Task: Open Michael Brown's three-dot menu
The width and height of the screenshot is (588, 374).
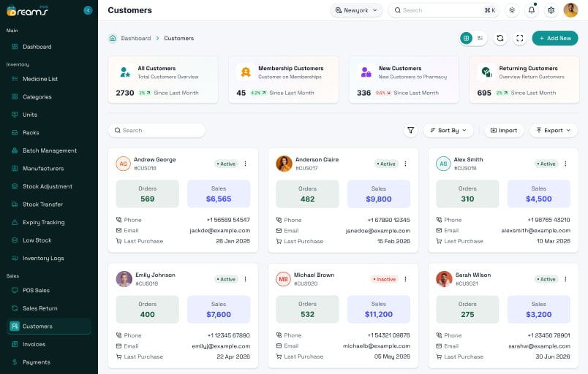Action: (x=405, y=279)
